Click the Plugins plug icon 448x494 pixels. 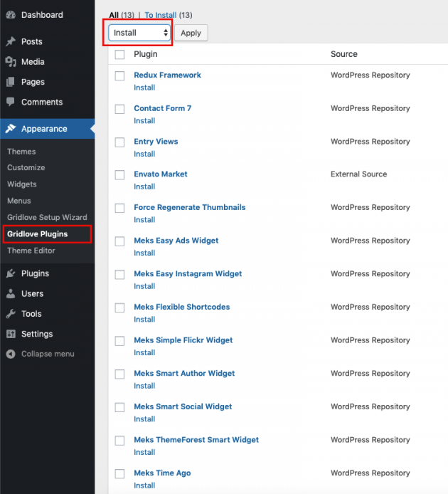(11, 273)
